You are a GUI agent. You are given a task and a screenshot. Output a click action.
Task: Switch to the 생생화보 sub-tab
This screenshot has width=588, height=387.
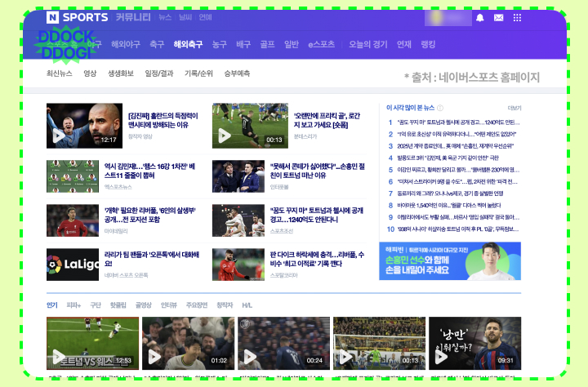[x=121, y=73]
